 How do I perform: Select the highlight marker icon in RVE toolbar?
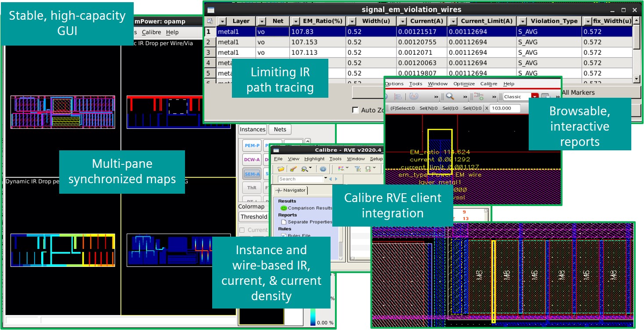(x=294, y=169)
